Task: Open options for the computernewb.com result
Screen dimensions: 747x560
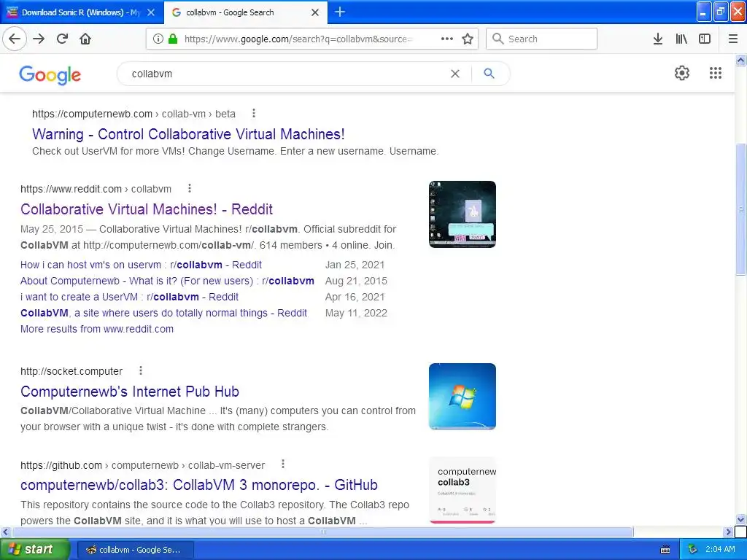Action: [253, 113]
